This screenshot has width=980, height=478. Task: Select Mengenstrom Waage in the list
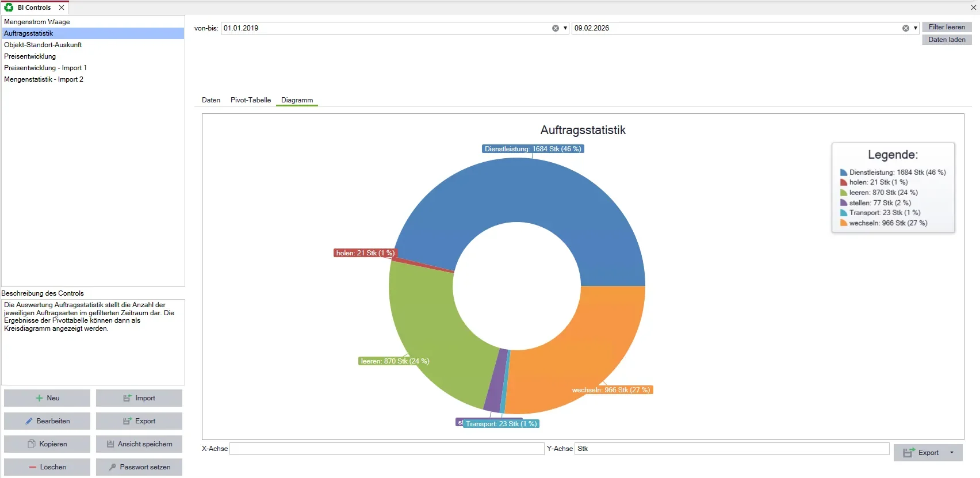point(93,22)
